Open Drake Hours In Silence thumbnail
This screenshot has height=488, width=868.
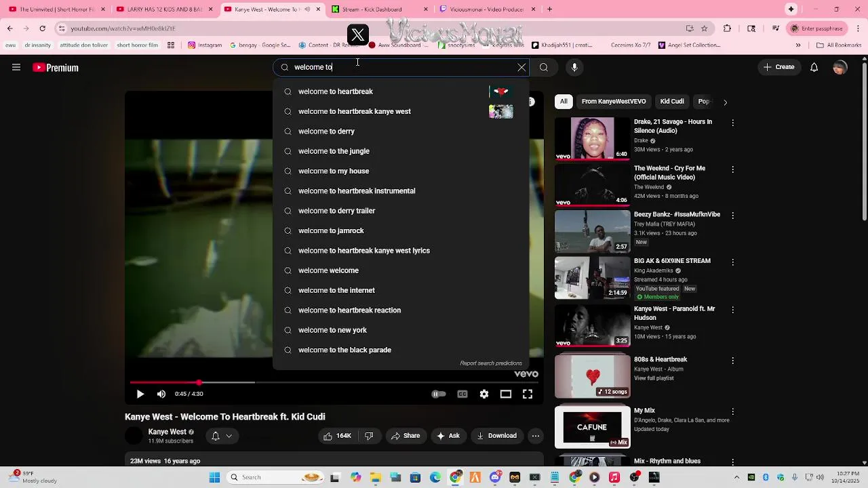[x=592, y=138]
